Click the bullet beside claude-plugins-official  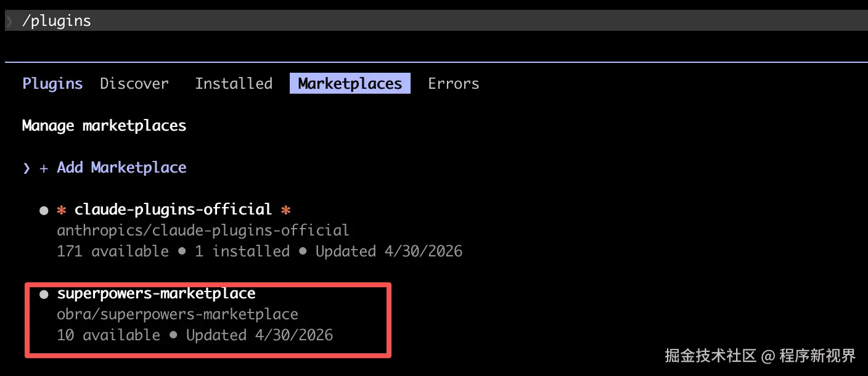[44, 211]
